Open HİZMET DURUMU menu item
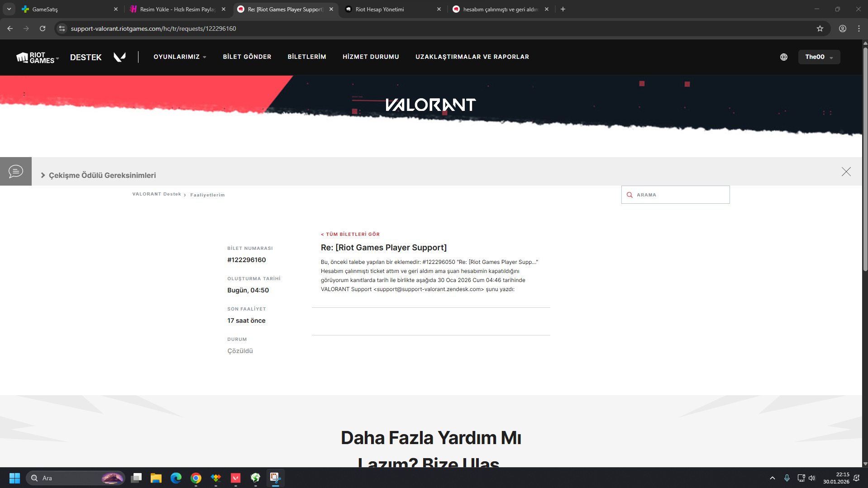Image resolution: width=868 pixels, height=488 pixels. tap(371, 57)
